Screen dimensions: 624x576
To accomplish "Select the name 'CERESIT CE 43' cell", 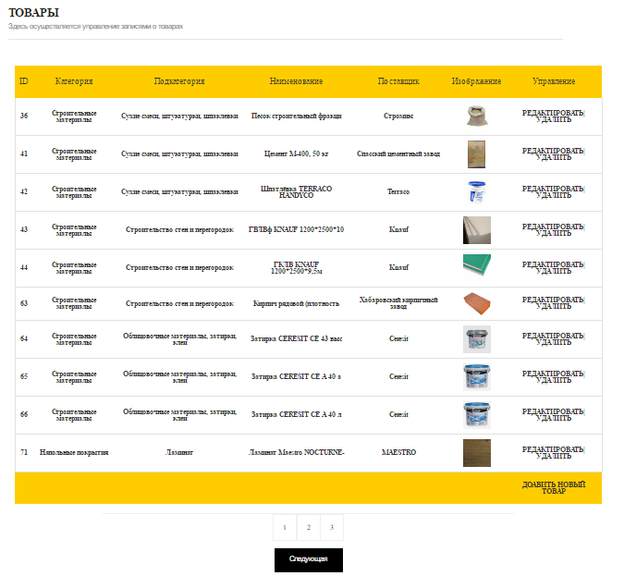I will point(296,339).
